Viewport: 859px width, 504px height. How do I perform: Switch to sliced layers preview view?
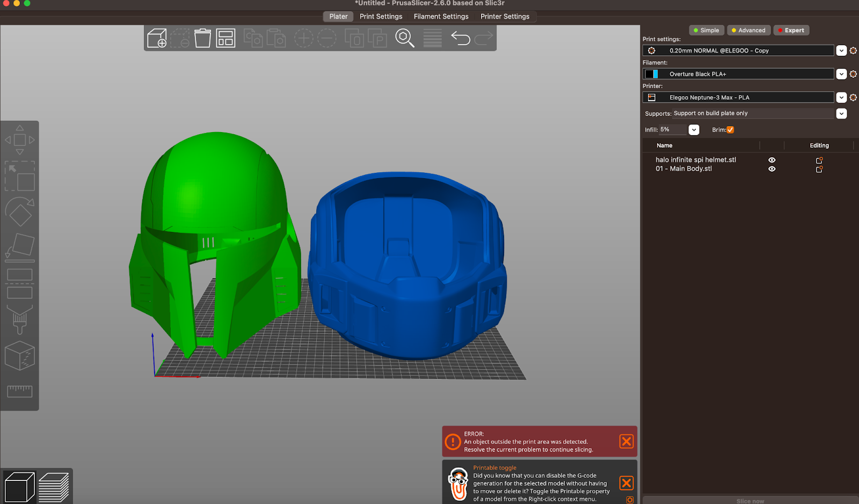tap(54, 487)
